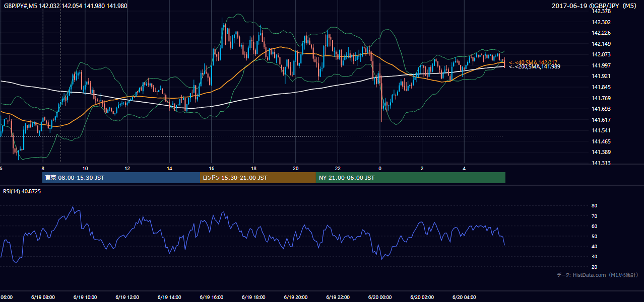Image resolution: width=644 pixels, height=302 pixels.
Task: Click price level 141.769 on the axis
Action: [x=601, y=98]
